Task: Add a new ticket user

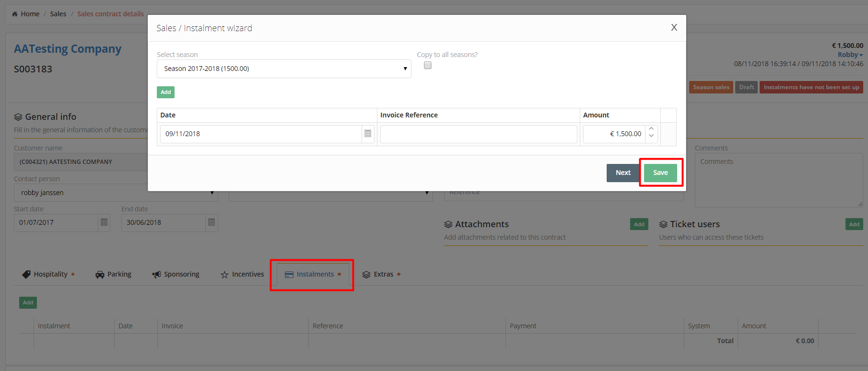Action: [x=854, y=224]
